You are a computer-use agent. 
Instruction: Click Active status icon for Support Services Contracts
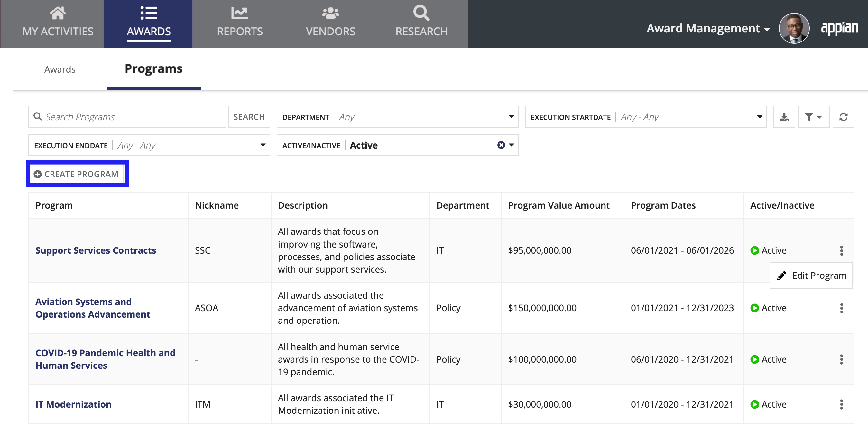[754, 250]
